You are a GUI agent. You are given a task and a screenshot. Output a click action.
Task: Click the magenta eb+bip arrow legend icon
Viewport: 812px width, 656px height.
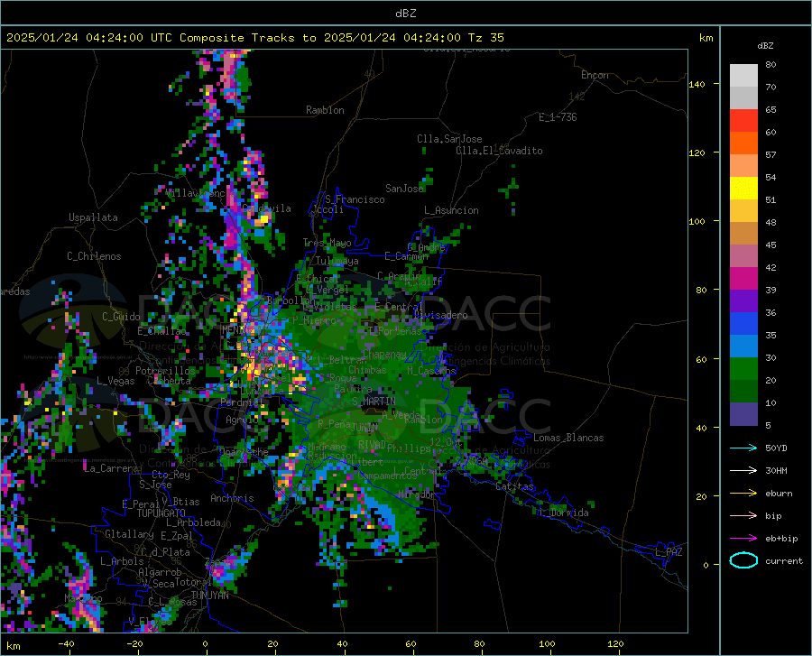point(743,539)
